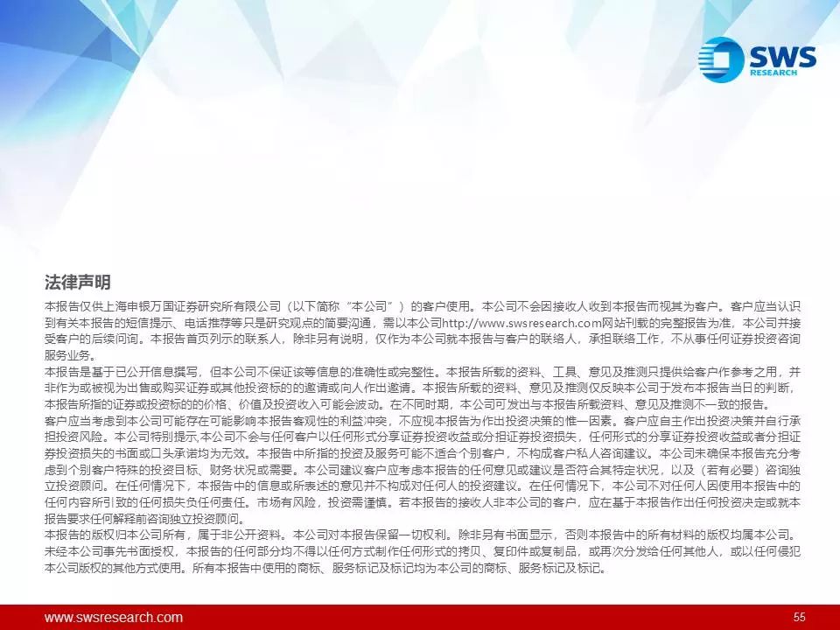Click the http://www.swsresearch.com URL in the text
Image resolution: width=840 pixels, height=630 pixels.
[x=521, y=323]
